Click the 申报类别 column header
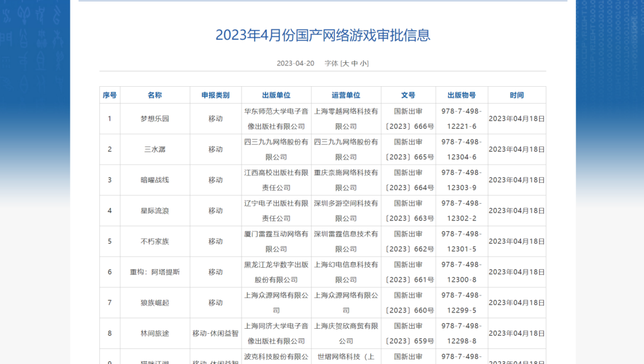The height and width of the screenshot is (364, 644). click(x=216, y=95)
